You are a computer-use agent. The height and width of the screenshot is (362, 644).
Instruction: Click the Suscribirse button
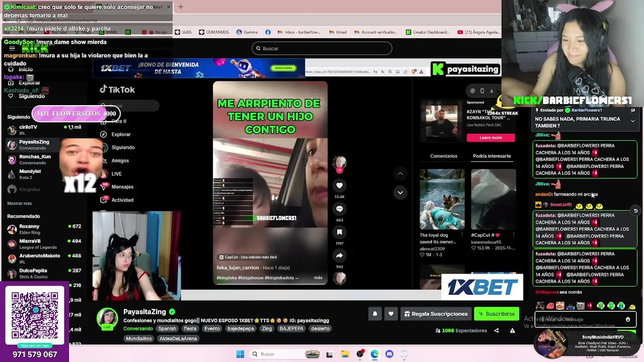click(x=497, y=314)
